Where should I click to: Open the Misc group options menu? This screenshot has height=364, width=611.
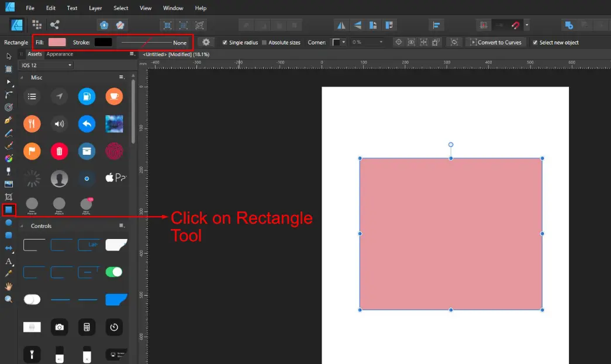click(x=122, y=77)
